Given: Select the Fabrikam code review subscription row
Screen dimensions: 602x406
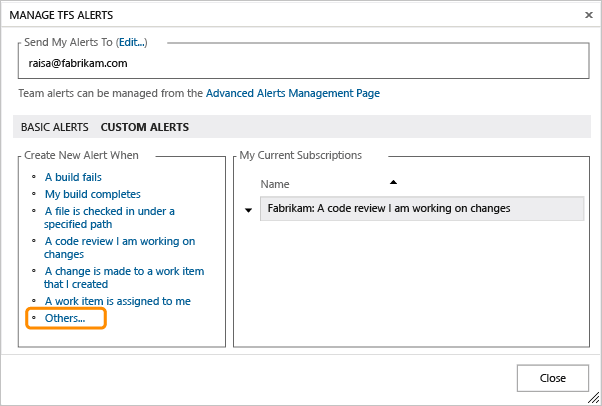Looking at the screenshot, I should (422, 209).
